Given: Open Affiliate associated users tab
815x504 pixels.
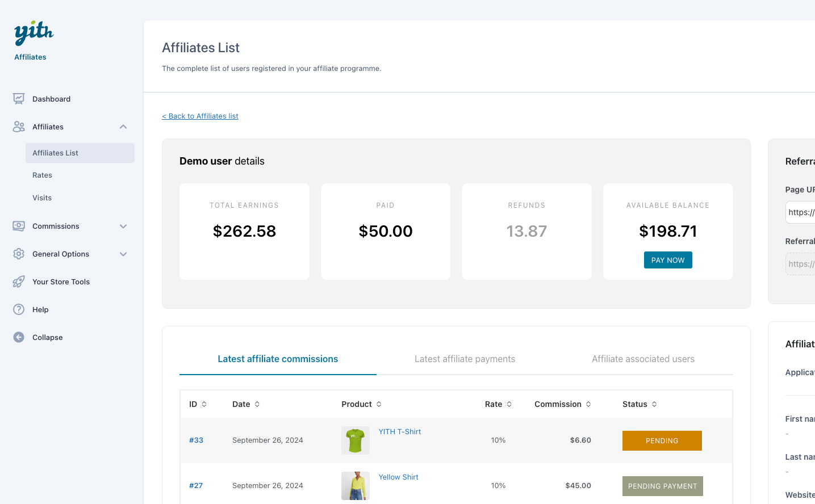Looking at the screenshot, I should coord(643,359).
